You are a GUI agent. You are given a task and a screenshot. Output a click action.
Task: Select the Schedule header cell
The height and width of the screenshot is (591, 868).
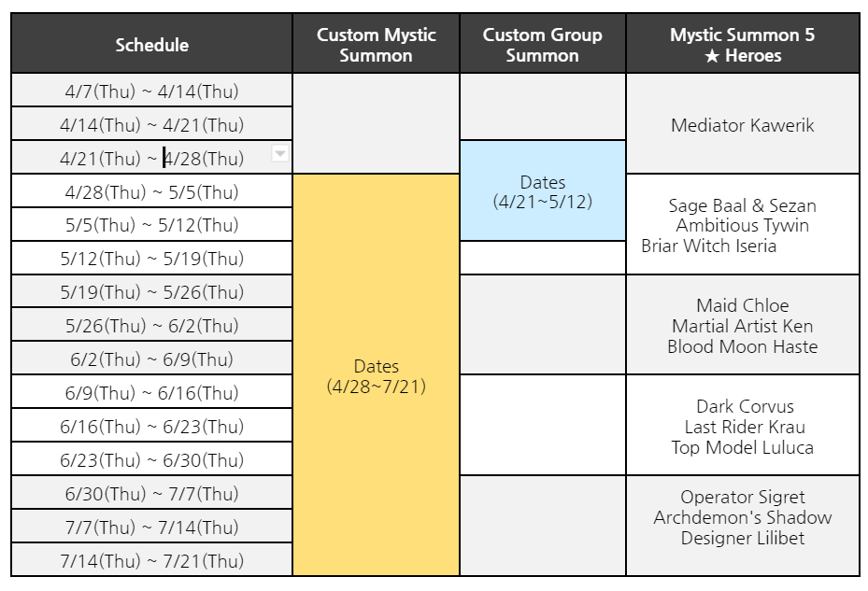(151, 44)
